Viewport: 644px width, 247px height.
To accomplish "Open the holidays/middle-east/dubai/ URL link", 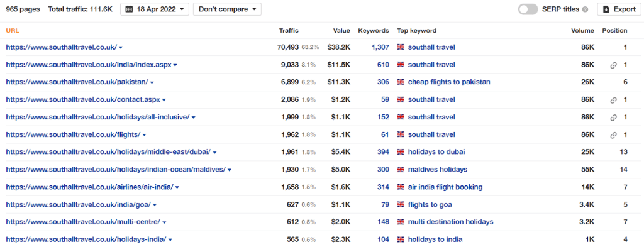I will [x=108, y=152].
